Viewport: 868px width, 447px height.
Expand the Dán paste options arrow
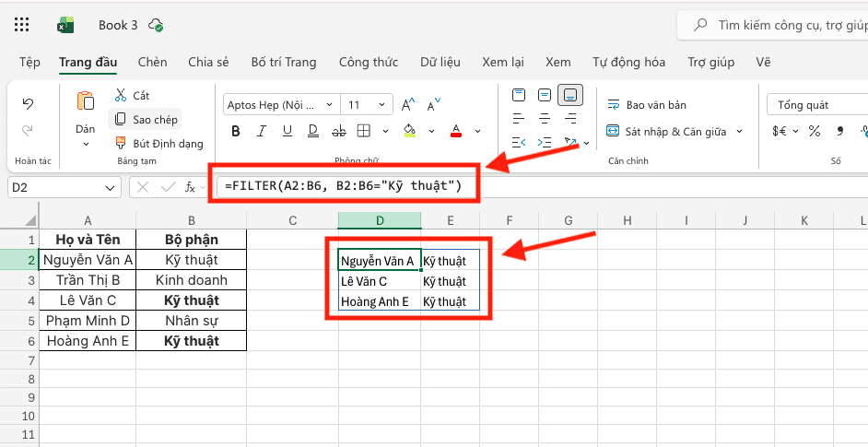coord(86,144)
